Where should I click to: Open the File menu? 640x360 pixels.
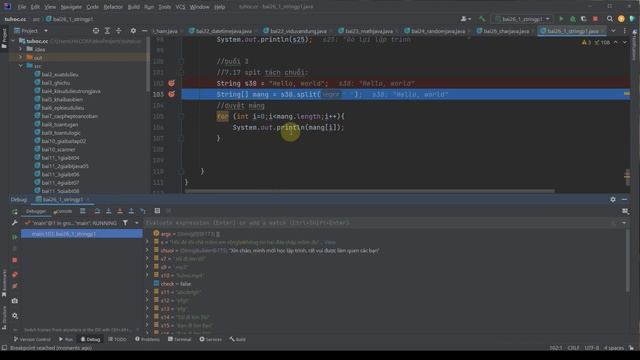point(22,7)
